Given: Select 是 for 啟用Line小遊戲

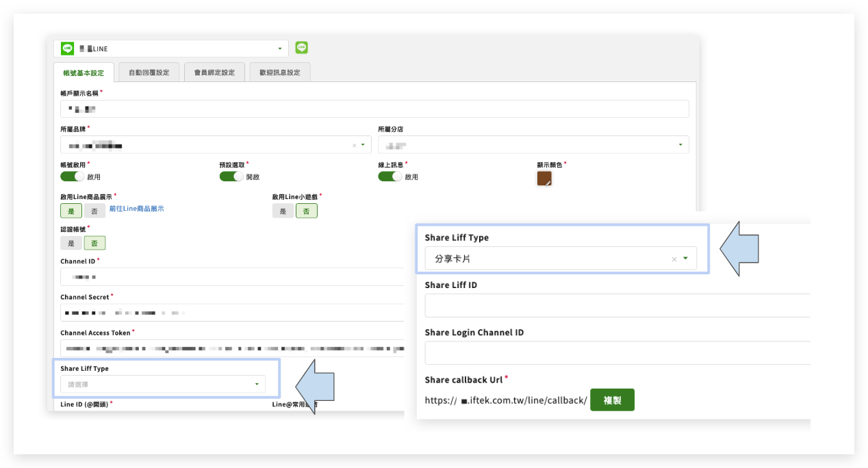Looking at the screenshot, I should click(283, 211).
